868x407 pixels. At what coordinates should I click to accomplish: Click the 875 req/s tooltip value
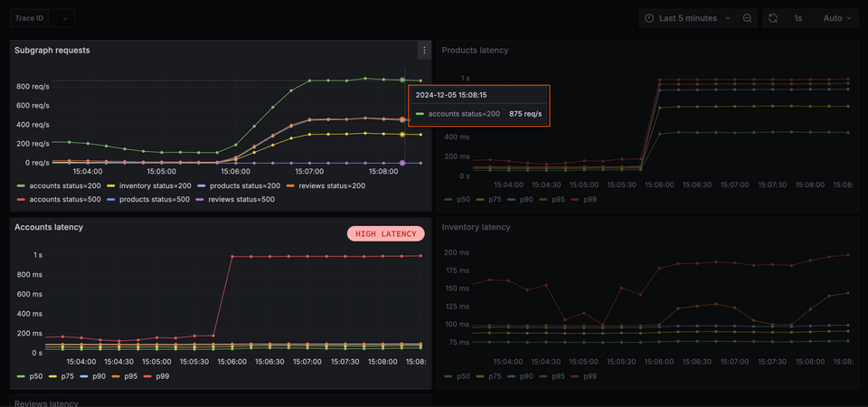525,114
